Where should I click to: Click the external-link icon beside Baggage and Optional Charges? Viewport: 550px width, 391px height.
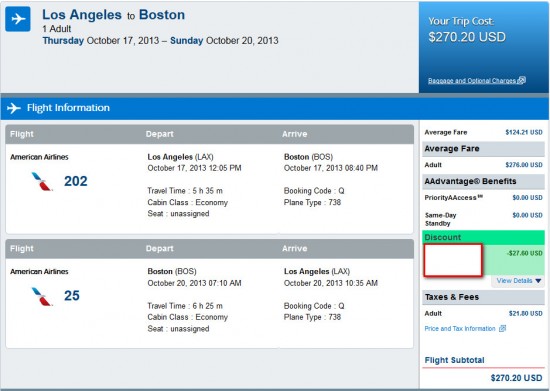(522, 80)
